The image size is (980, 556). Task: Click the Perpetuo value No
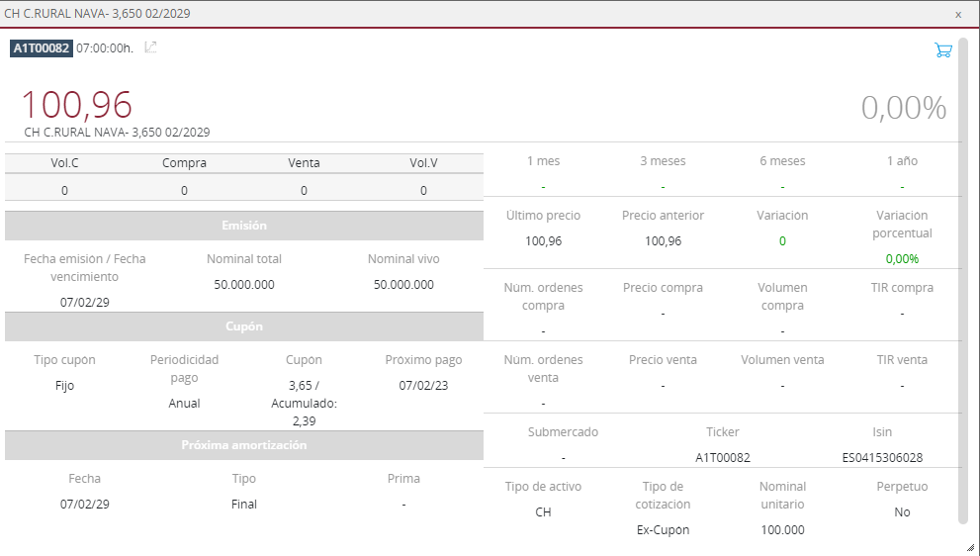[x=902, y=512]
